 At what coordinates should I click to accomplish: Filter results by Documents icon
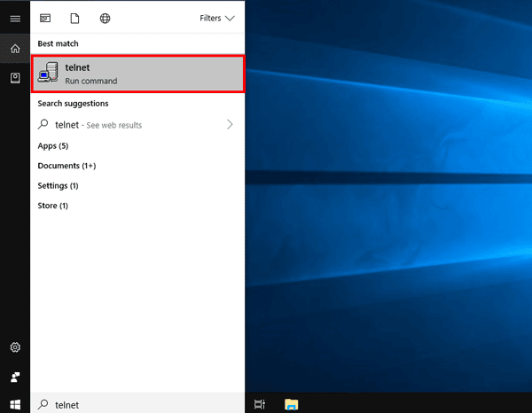(x=74, y=19)
